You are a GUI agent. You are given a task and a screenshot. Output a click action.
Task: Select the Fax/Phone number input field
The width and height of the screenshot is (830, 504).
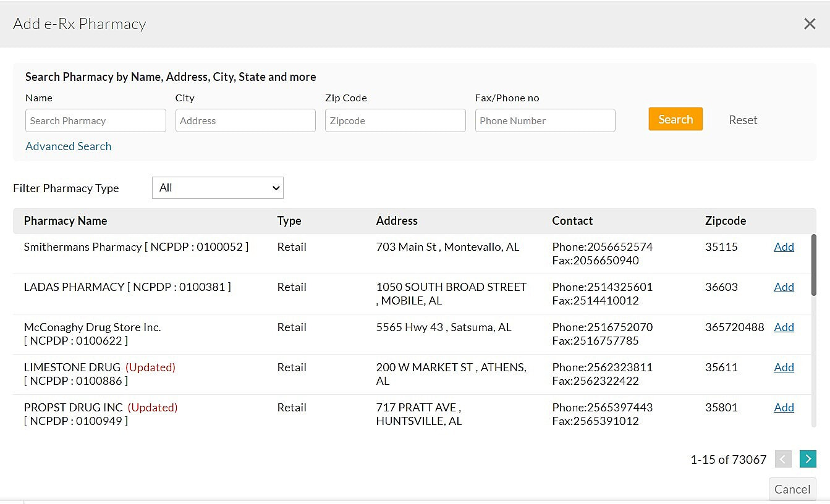click(x=545, y=120)
